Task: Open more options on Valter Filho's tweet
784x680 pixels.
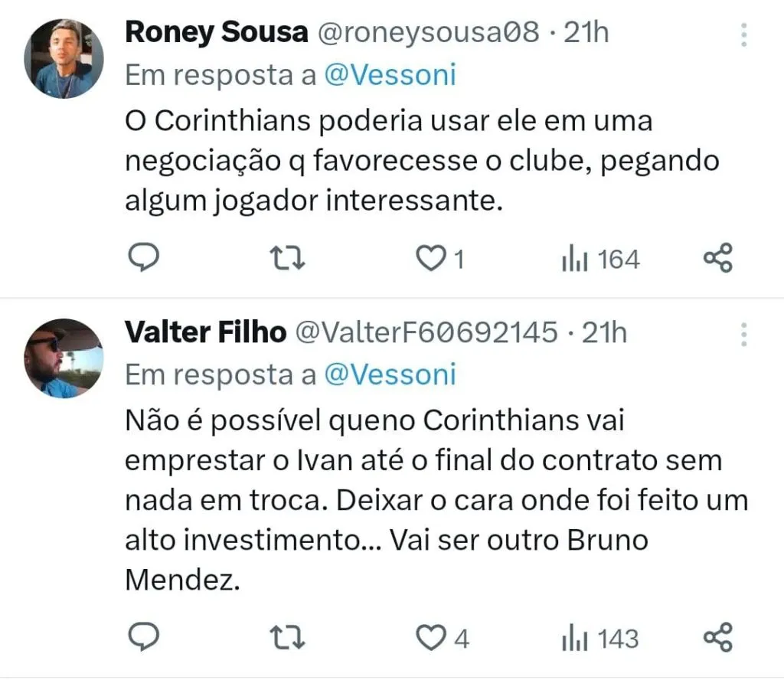Action: [x=743, y=334]
